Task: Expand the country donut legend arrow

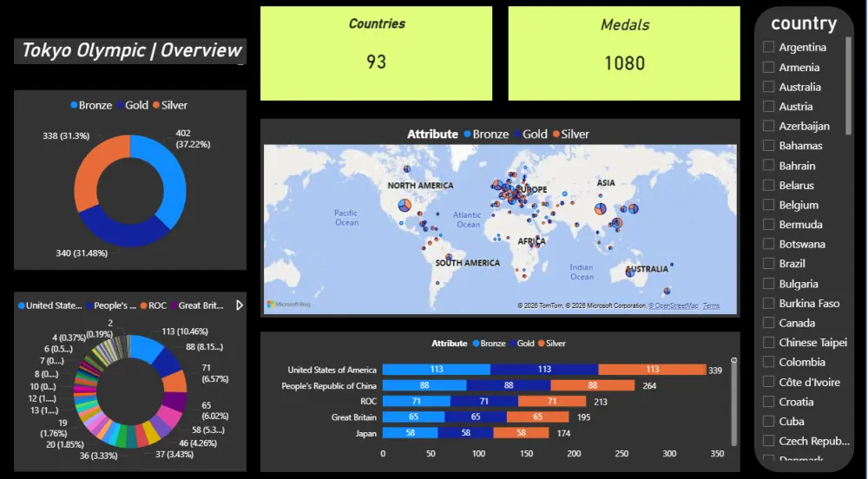Action: tap(240, 305)
